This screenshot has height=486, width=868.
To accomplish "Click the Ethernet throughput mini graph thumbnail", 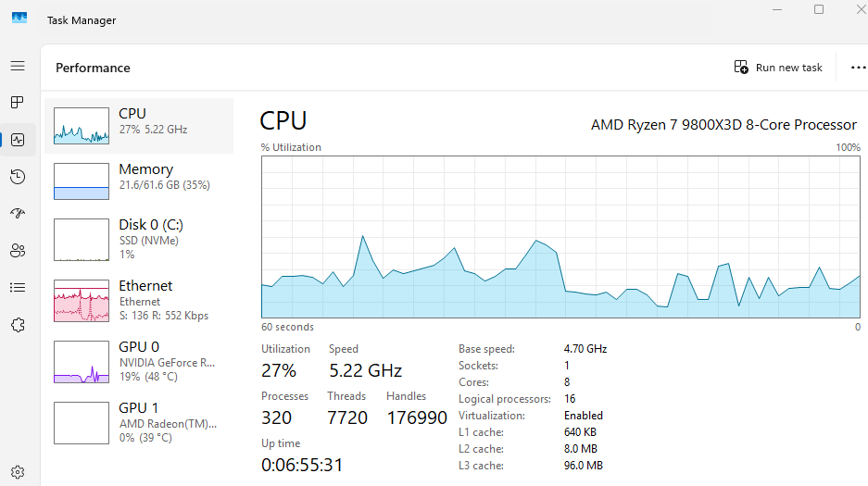I will click(82, 301).
